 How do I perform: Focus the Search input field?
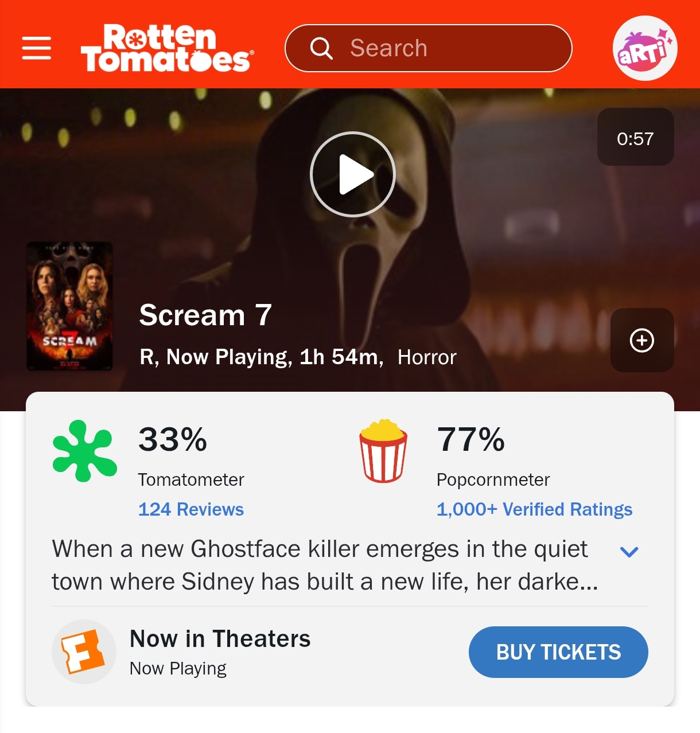pos(429,48)
